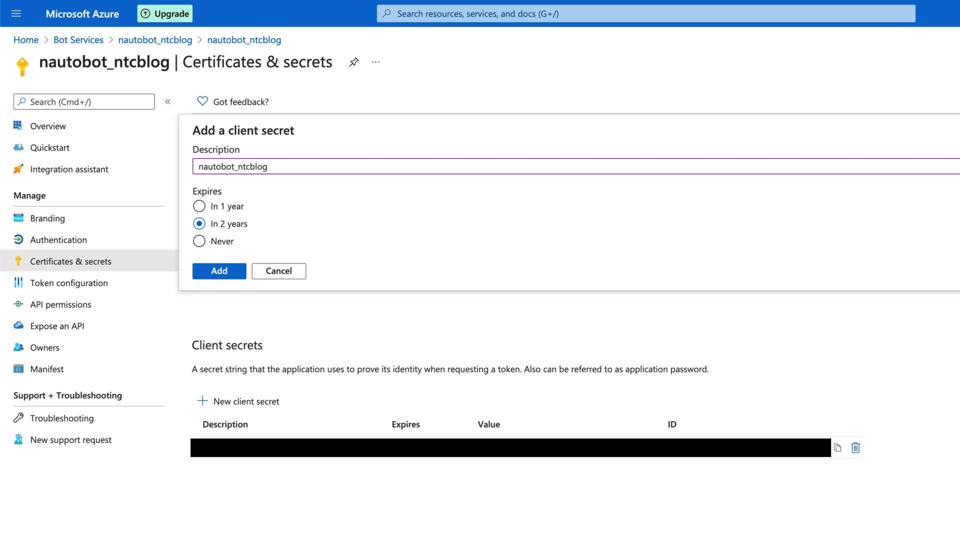
Task: Open the Overview menu entry
Action: tap(47, 126)
